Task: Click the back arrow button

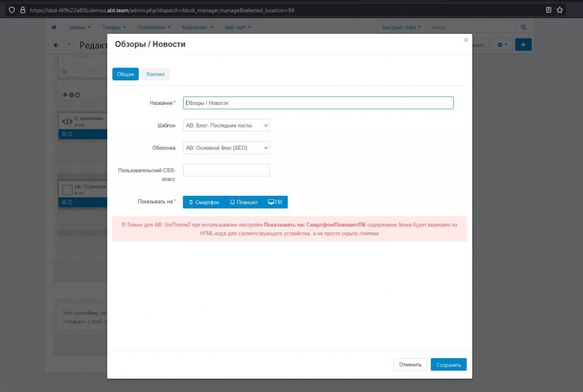Action: (x=55, y=45)
